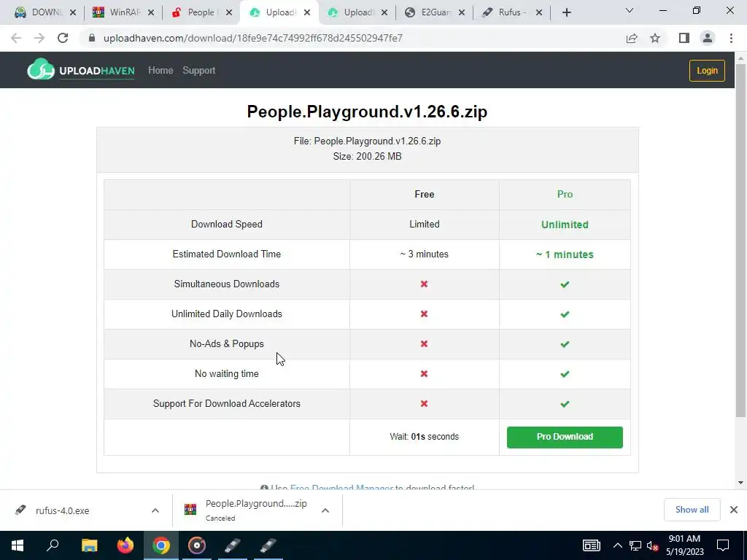Click the address bar URL
747x560 pixels.
[x=253, y=38]
